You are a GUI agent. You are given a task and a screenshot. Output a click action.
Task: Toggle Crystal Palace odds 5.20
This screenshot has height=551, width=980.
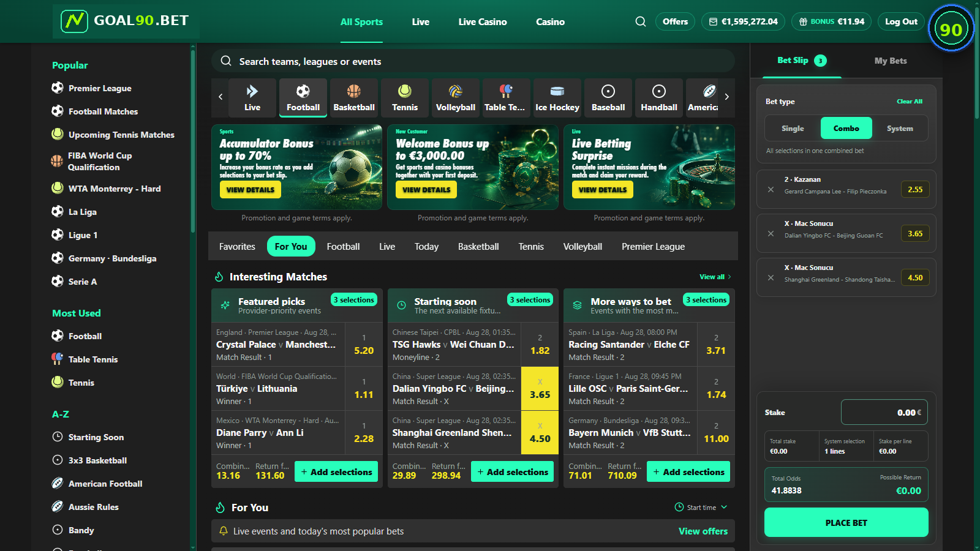[364, 345]
